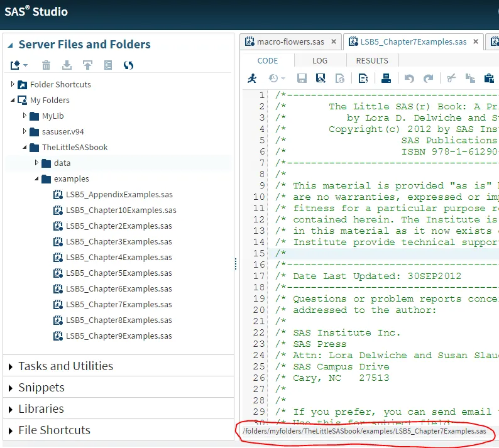Screen dimensions: 499x448
Task: Select LSB5_Chapter4Examples.sas file
Action: (x=119, y=257)
